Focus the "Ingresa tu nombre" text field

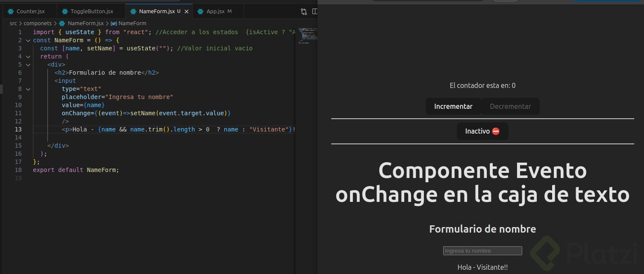pos(482,251)
